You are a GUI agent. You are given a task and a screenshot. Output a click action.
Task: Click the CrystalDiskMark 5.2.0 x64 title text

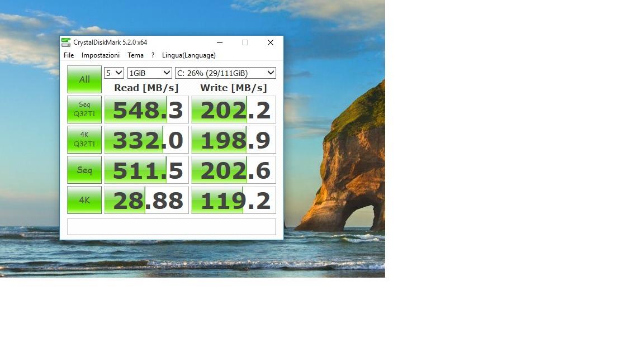[x=110, y=42]
